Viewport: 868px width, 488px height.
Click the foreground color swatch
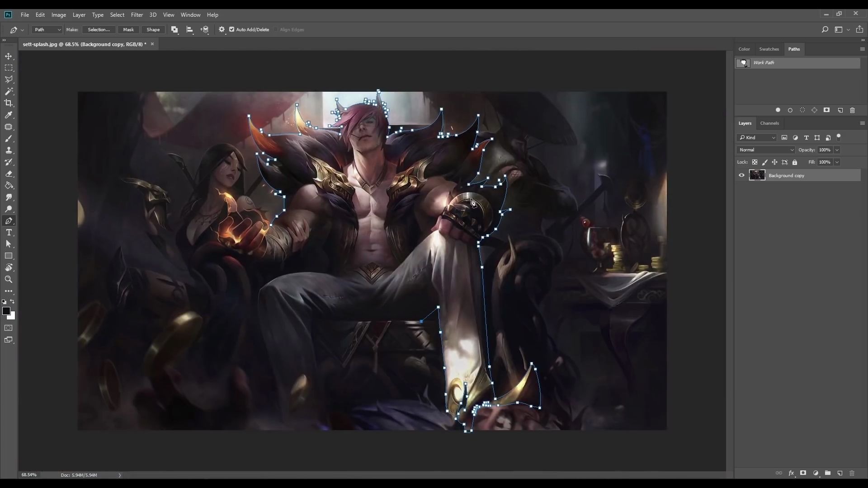click(6, 311)
